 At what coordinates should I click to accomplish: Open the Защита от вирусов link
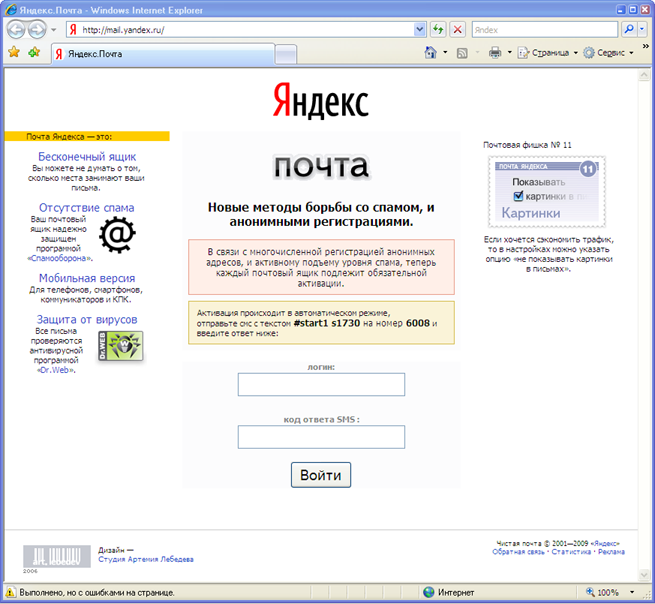87,320
